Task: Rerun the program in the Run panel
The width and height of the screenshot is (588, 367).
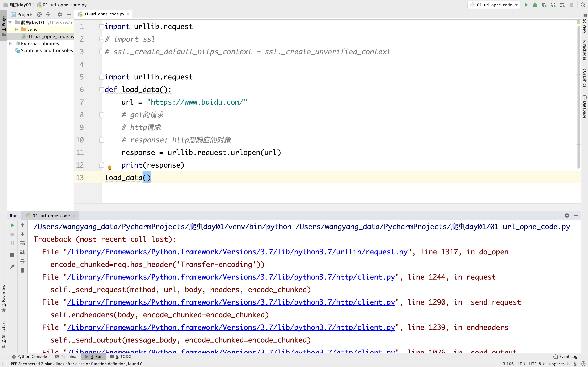Action: tap(12, 225)
